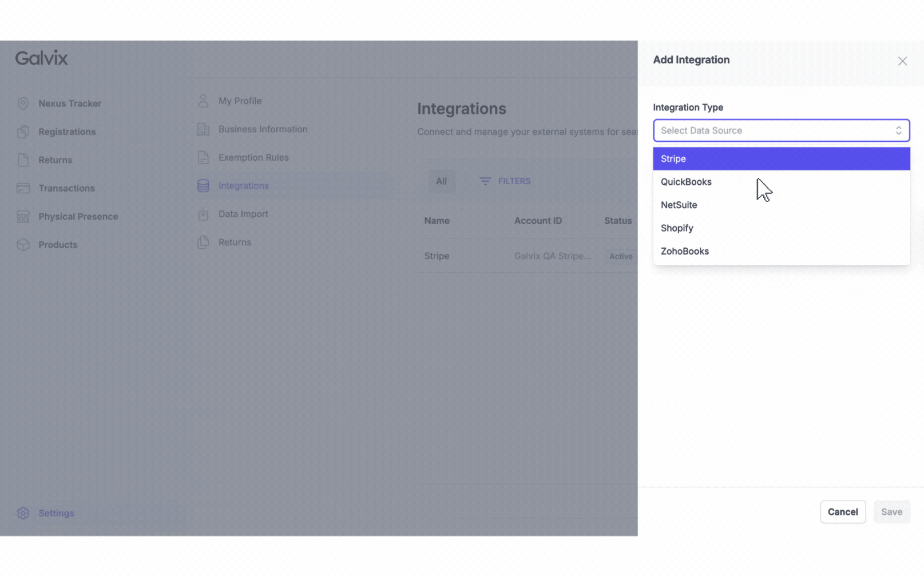
Task: Select Stripe from the data source list
Action: pyautogui.click(x=781, y=158)
